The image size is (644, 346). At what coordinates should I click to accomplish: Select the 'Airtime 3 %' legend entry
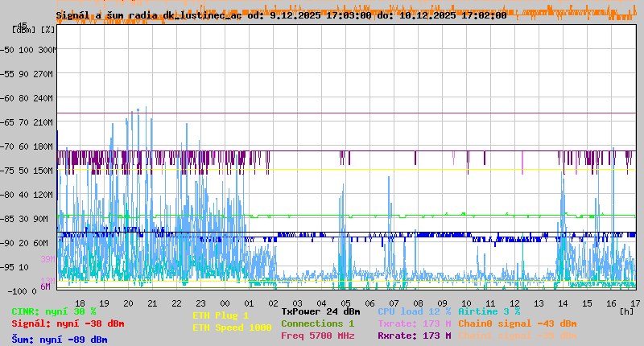[x=489, y=311]
